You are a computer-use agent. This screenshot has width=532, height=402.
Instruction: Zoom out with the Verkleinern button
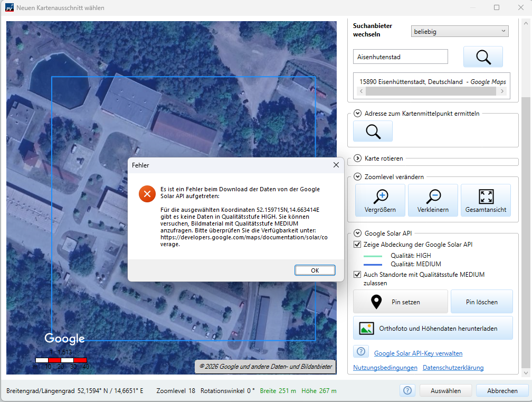pos(433,200)
